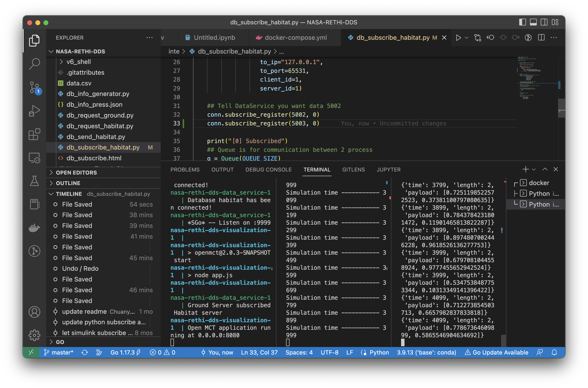Screen dimensions: 588x388
Task: Open db_send_habitat.py in the explorer
Action: tap(96, 137)
